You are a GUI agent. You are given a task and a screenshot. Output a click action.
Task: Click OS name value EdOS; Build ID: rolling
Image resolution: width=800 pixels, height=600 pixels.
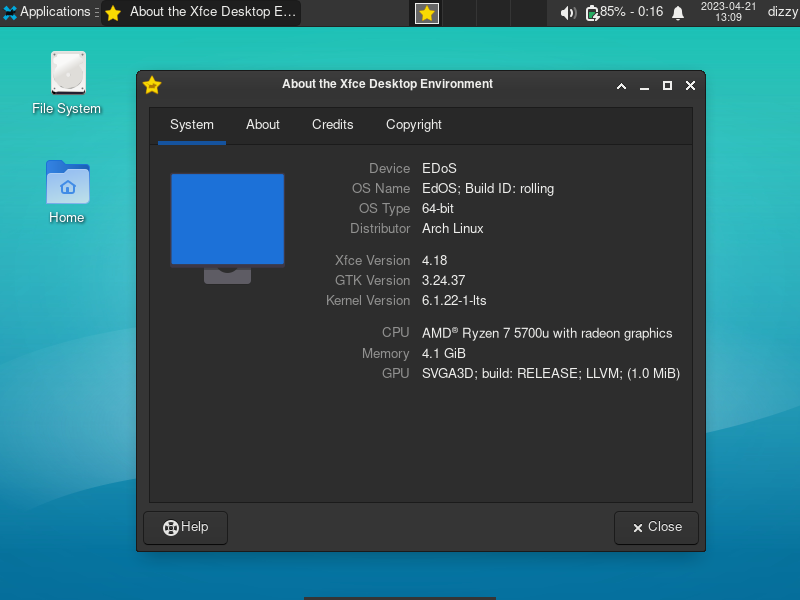click(x=488, y=189)
